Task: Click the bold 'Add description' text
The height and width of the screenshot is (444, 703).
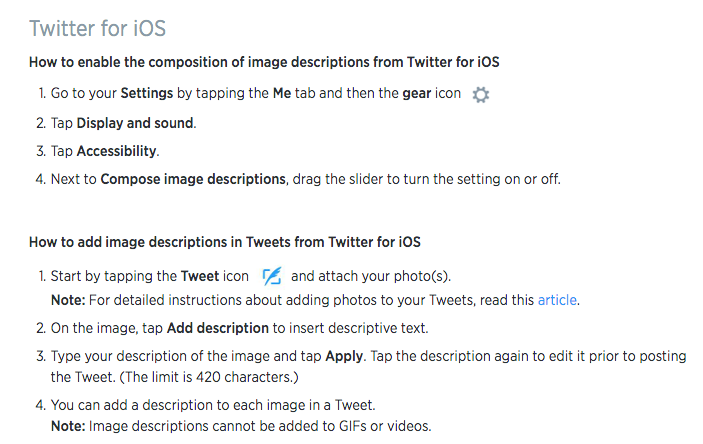Action: click(217, 328)
